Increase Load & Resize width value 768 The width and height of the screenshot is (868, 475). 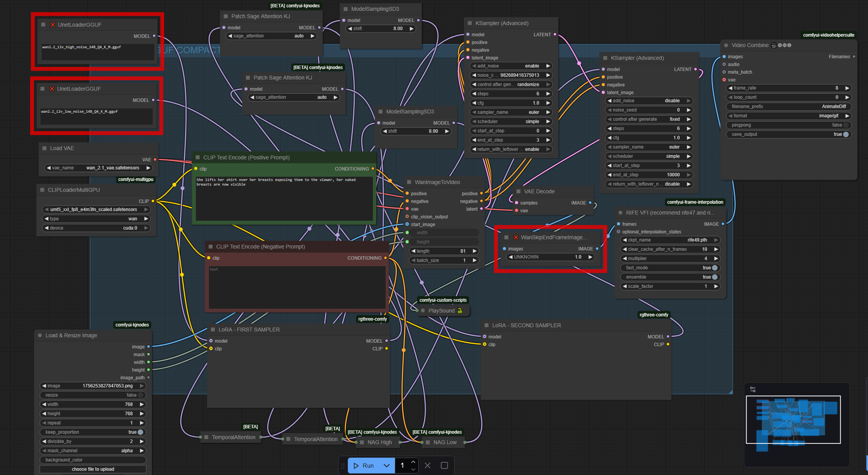pos(142,404)
